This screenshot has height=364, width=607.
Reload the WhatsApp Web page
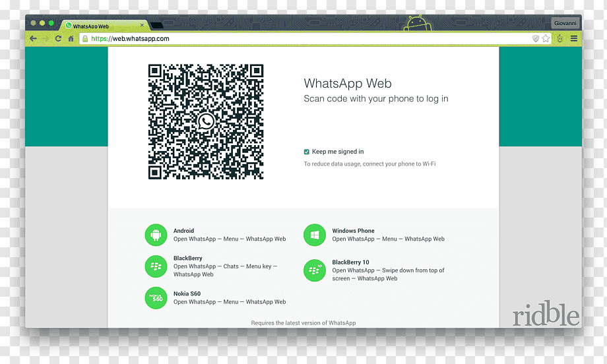(x=58, y=39)
